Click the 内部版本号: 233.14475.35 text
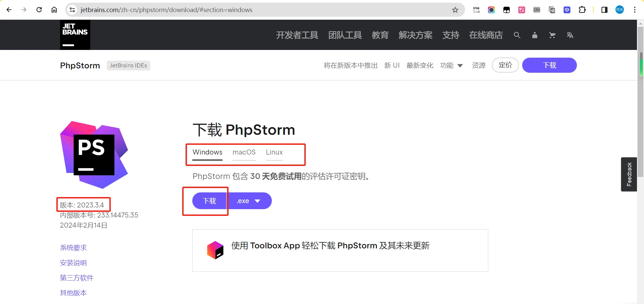644x304 pixels. point(99,215)
